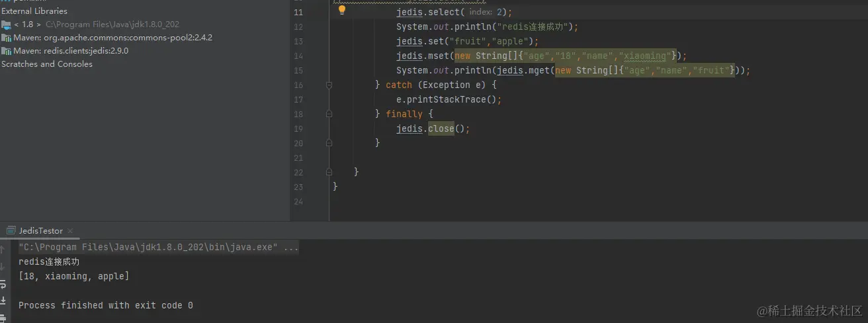Image resolution: width=868 pixels, height=323 pixels.
Task: Click 'finally' keyword on line 18
Action: coord(404,114)
